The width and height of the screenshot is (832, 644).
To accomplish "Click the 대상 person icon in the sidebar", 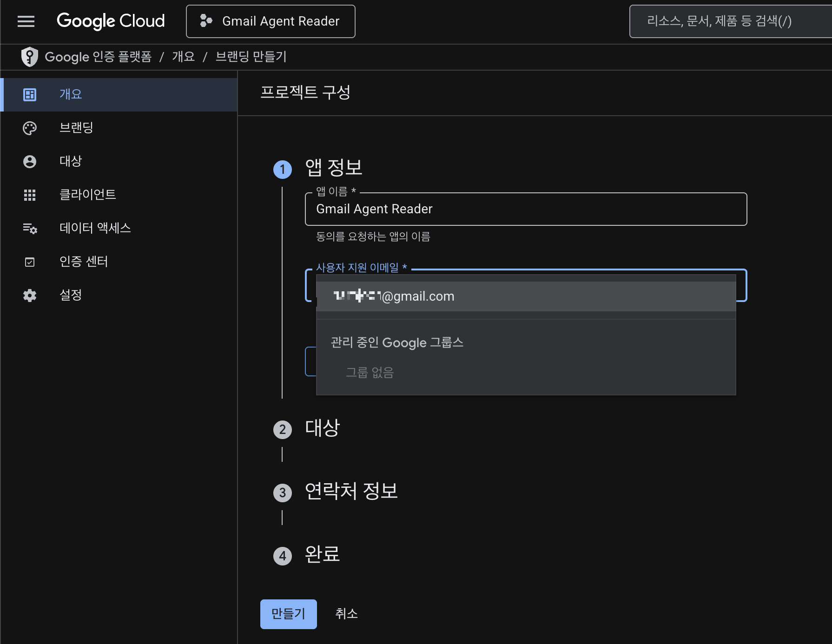I will pos(30,162).
